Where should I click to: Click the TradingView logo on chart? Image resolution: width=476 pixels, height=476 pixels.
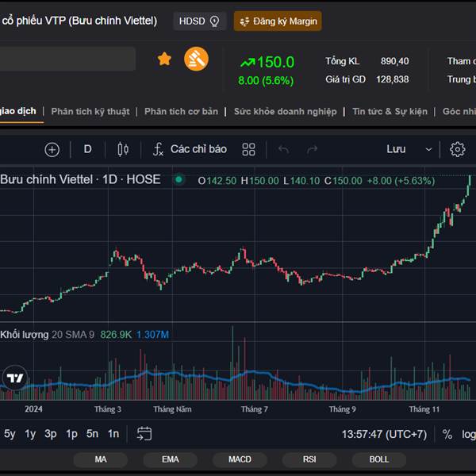tap(14, 378)
